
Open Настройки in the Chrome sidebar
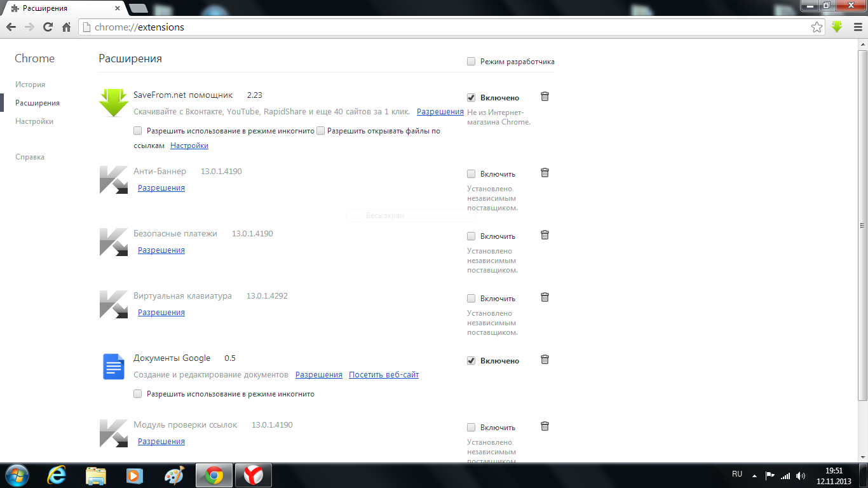34,121
